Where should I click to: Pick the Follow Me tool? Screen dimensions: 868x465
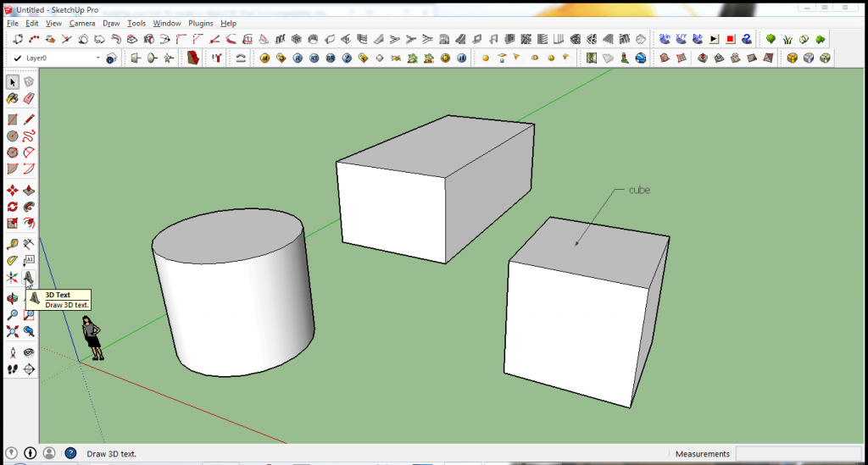tap(29, 207)
